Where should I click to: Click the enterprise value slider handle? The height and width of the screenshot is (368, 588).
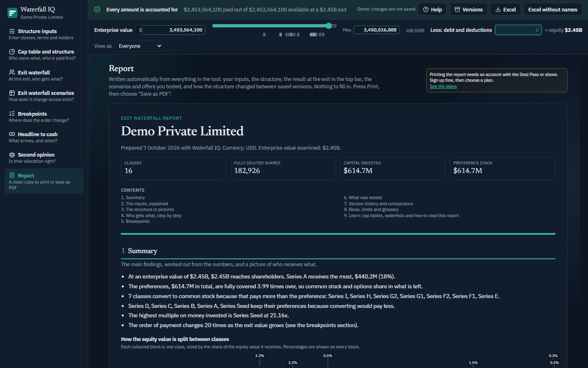(329, 26)
